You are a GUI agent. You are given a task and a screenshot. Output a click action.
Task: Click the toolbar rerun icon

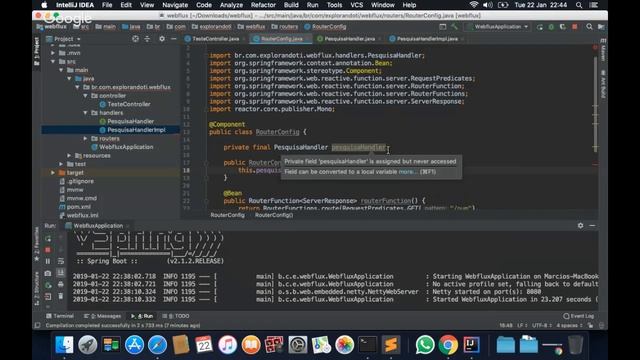(540, 27)
